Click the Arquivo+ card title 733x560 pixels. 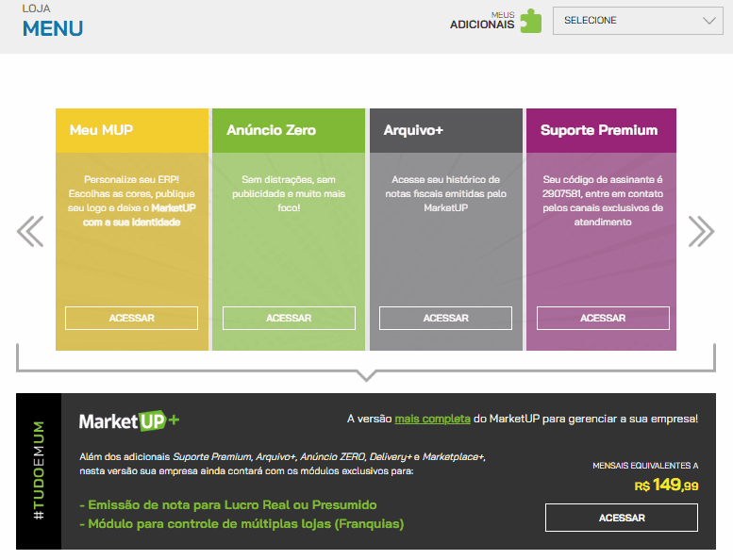413,130
